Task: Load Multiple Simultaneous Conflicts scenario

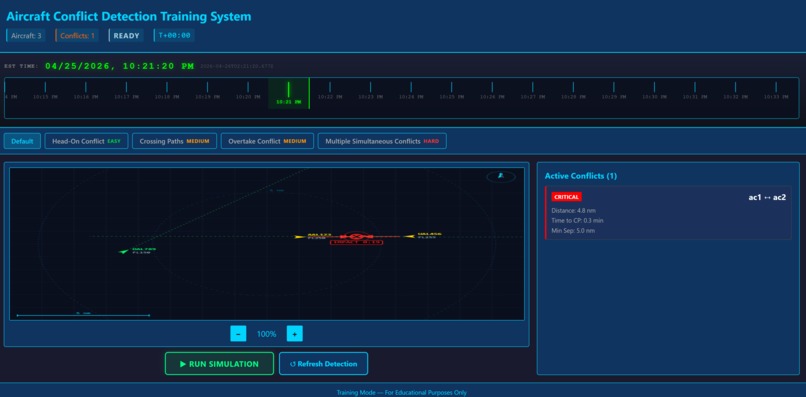Action: (382, 141)
